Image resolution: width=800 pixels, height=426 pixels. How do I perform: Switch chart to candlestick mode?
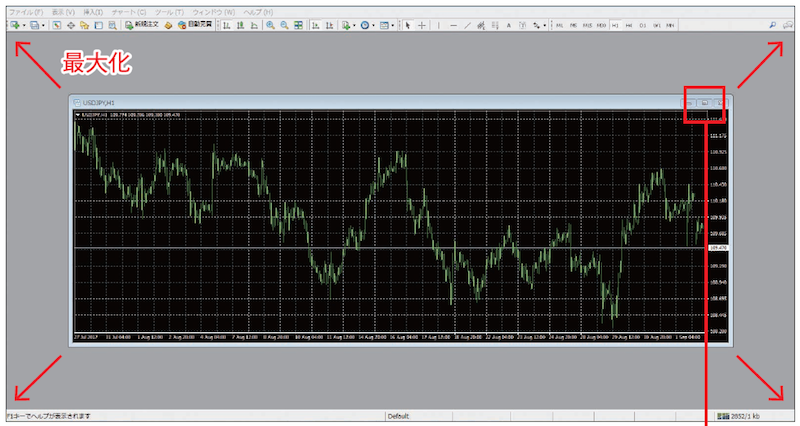[240, 25]
